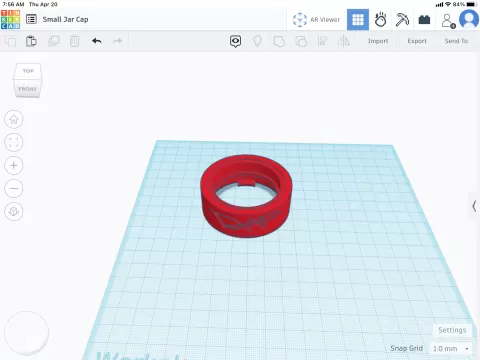Launch the AR Viewer

[x=316, y=20]
